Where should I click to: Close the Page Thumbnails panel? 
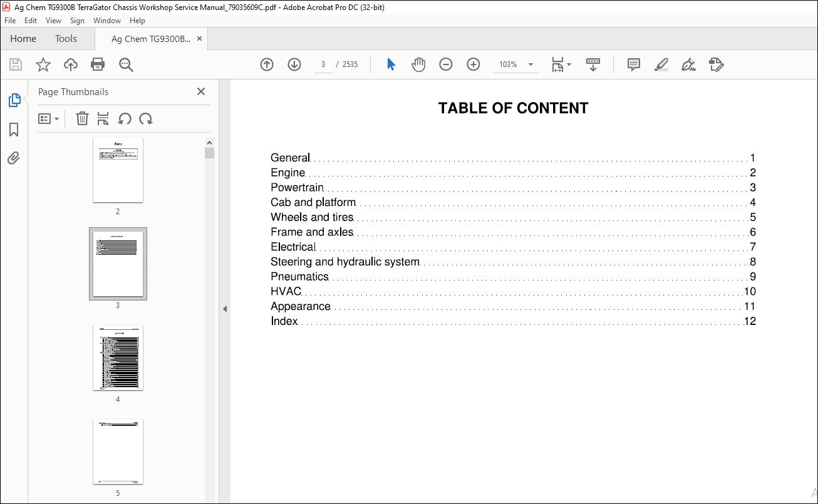click(201, 91)
